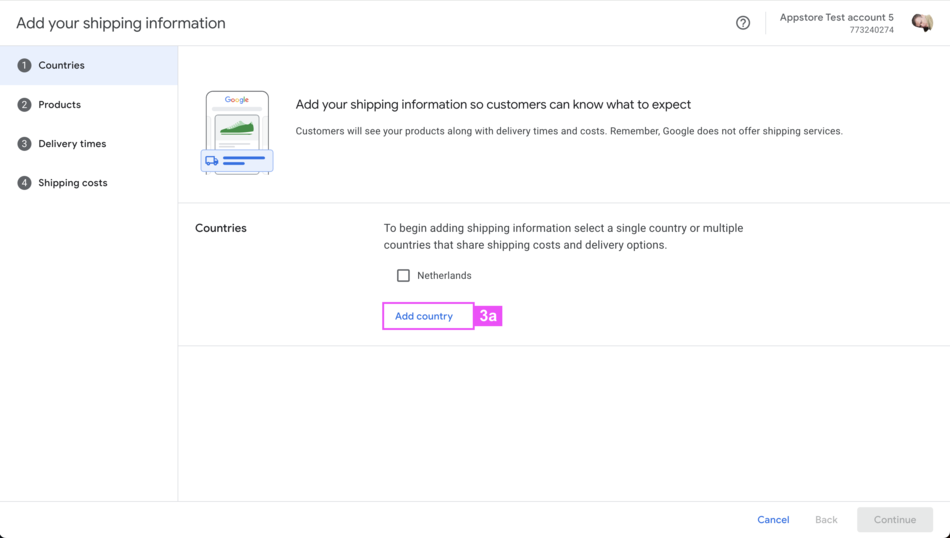The width and height of the screenshot is (950, 538).
Task: Open the help question mark icon
Action: 743,23
